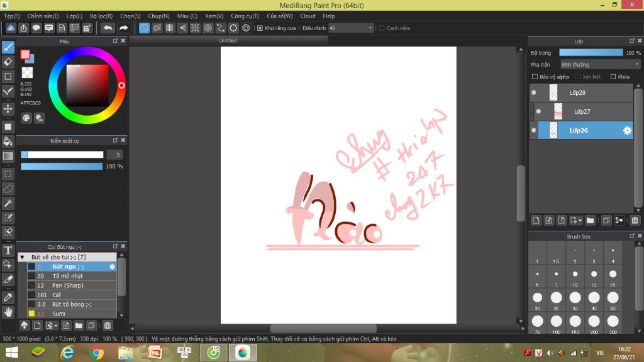This screenshot has width=644, height=362.
Task: Hide layer Lớp27 visibility dot
Action: pos(538,112)
